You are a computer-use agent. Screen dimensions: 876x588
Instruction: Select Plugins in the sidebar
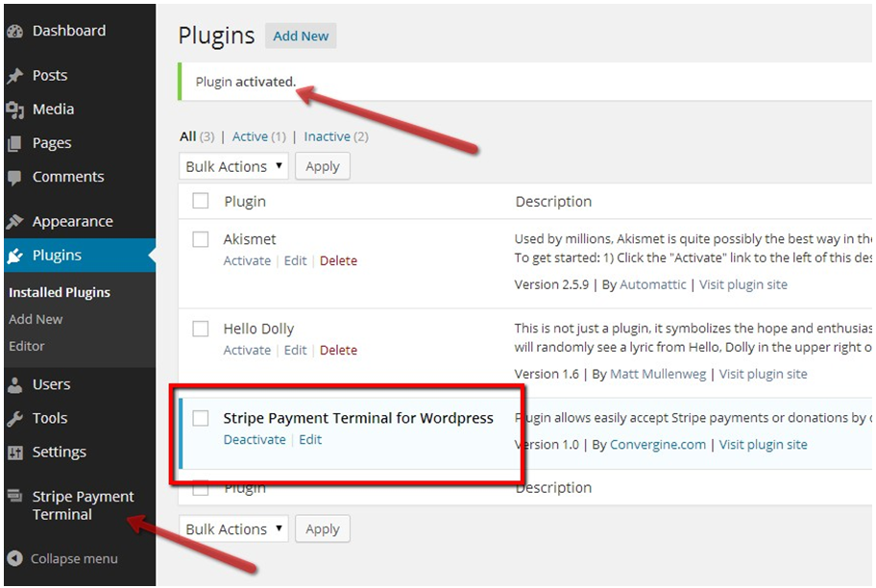(57, 256)
